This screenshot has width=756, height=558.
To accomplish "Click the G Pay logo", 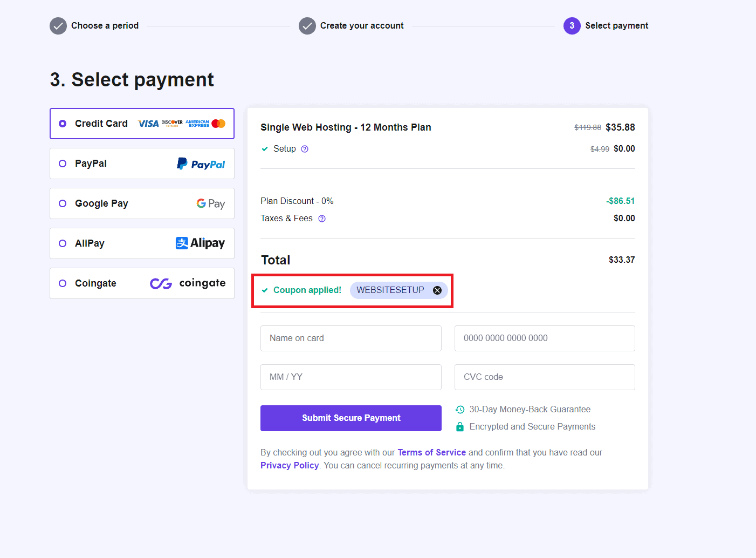I will click(211, 203).
